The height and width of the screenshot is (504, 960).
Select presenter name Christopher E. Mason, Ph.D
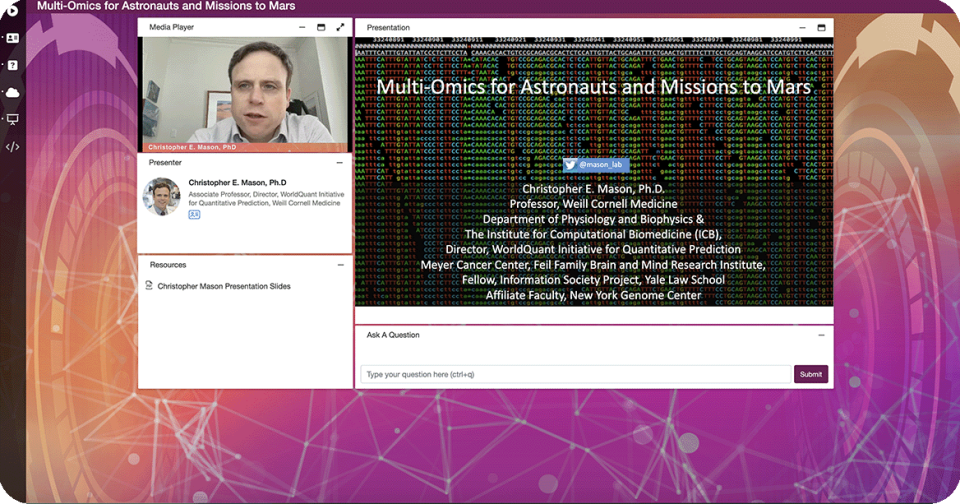pyautogui.click(x=237, y=182)
